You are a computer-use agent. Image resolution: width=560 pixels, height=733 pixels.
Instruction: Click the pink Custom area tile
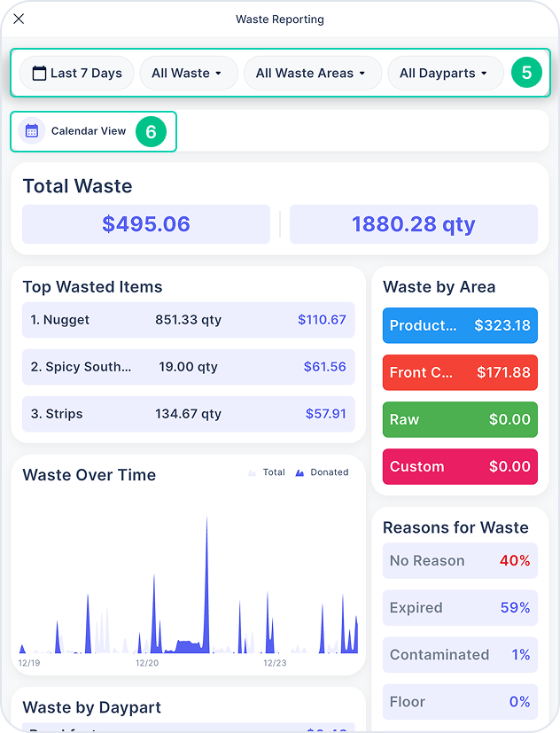(460, 466)
